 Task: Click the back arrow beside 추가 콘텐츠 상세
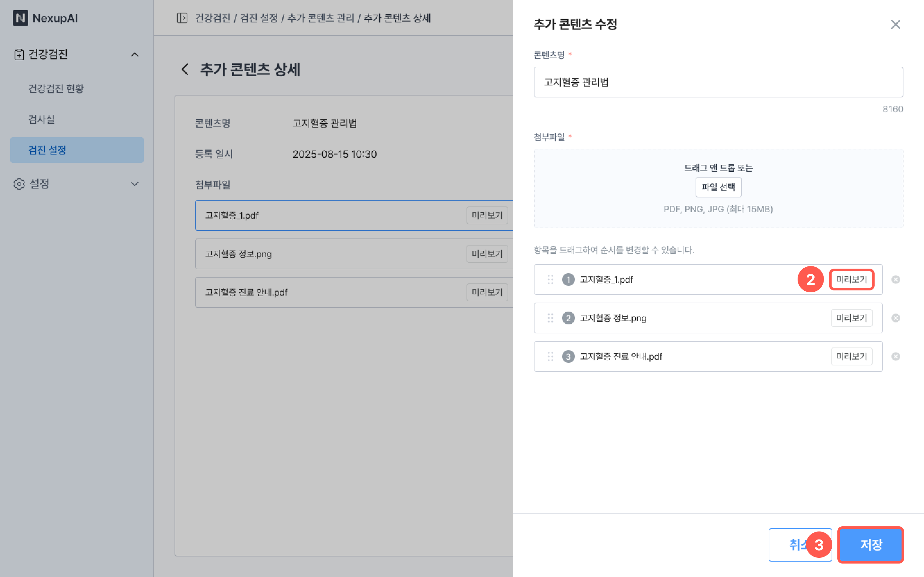point(185,70)
